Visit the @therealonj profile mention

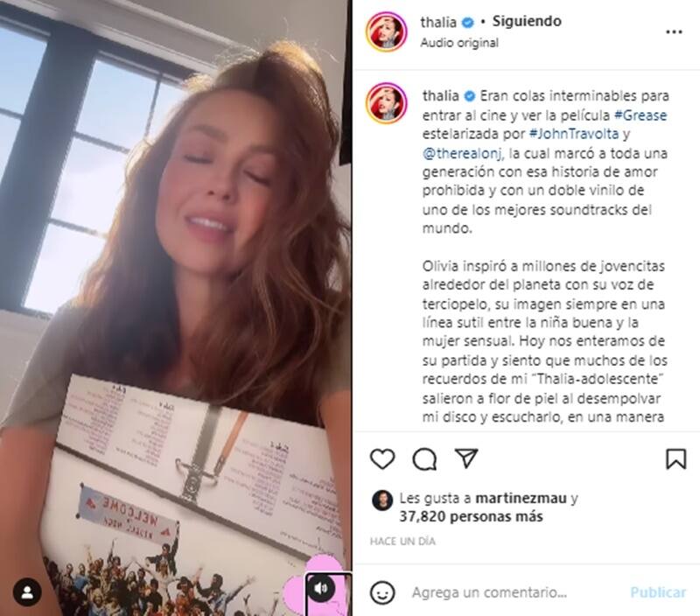(463, 153)
